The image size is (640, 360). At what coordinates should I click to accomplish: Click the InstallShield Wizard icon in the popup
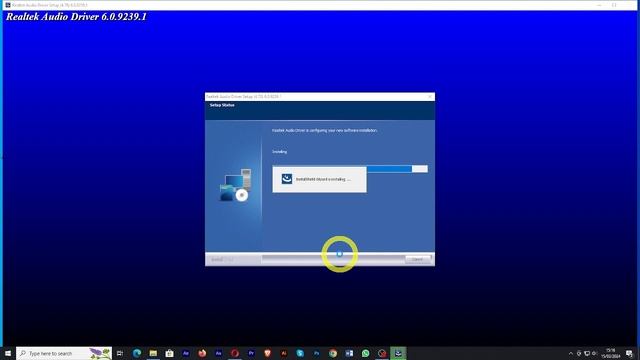[287, 179]
